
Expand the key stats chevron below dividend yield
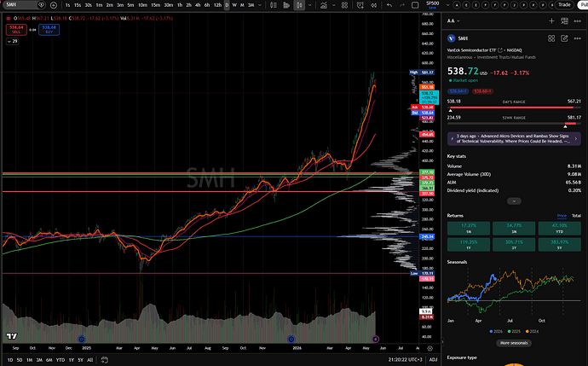point(514,201)
